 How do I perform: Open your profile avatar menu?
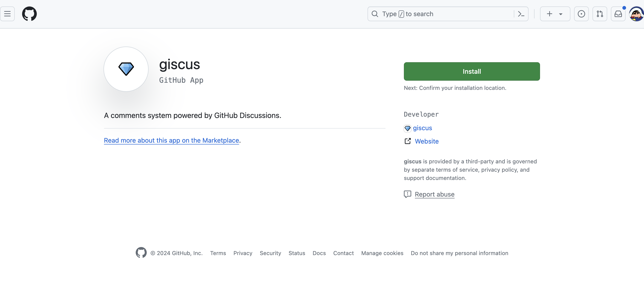coord(636,14)
